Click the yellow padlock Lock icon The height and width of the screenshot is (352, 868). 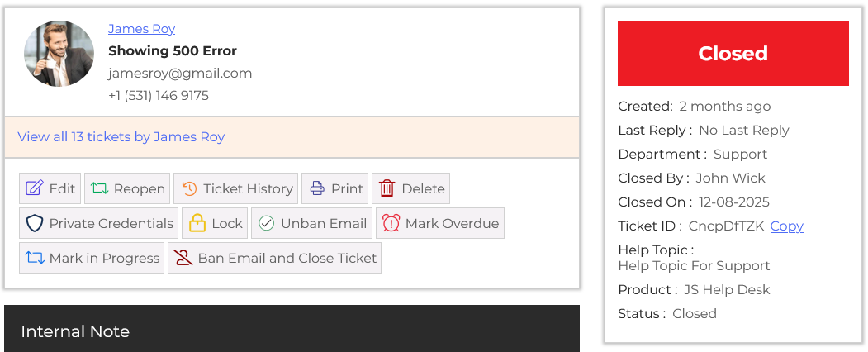coord(197,223)
